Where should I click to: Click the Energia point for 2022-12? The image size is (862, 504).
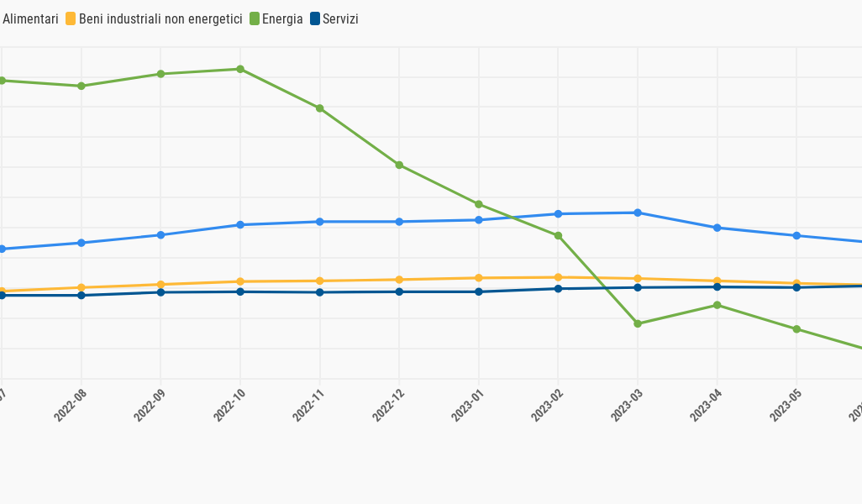pos(399,165)
